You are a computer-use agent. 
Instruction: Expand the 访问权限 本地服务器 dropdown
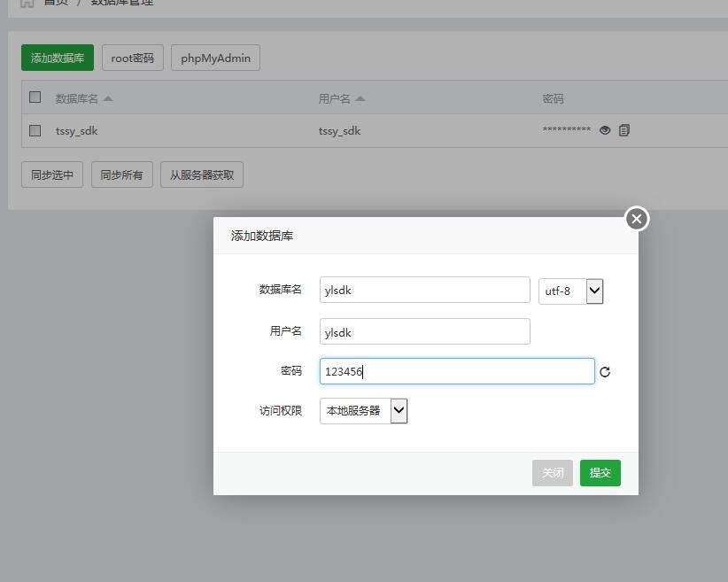[x=363, y=411]
